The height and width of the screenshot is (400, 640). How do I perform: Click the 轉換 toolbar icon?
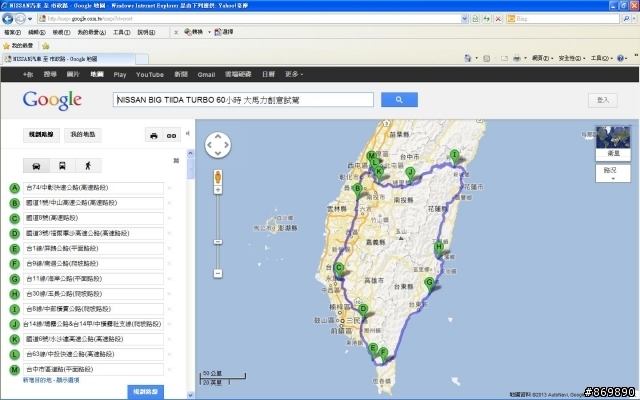pyautogui.click(x=193, y=32)
